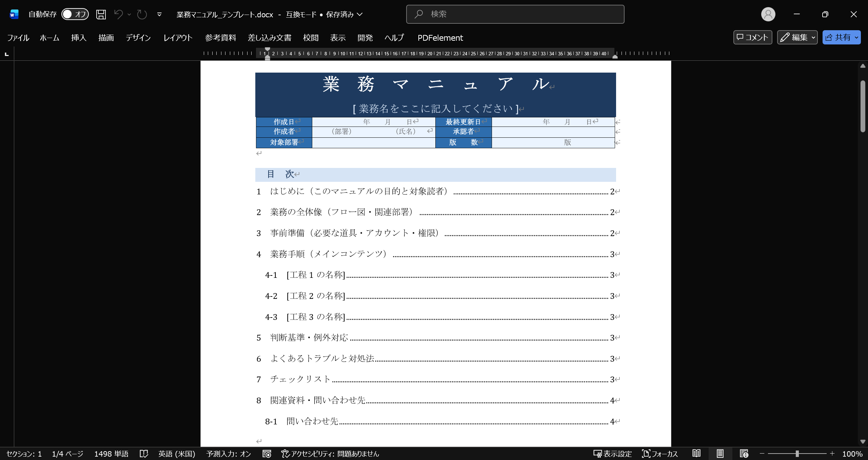Click the Redo icon
The height and width of the screenshot is (460, 868).
tap(142, 14)
